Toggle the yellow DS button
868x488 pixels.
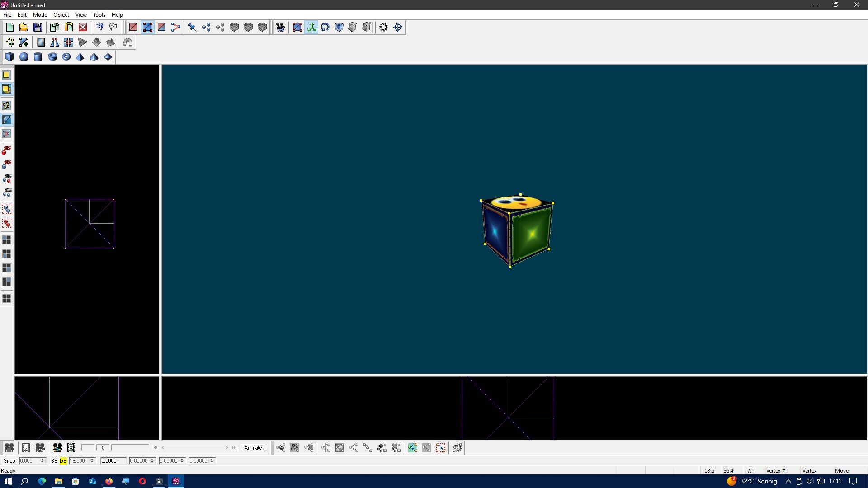tap(63, 460)
